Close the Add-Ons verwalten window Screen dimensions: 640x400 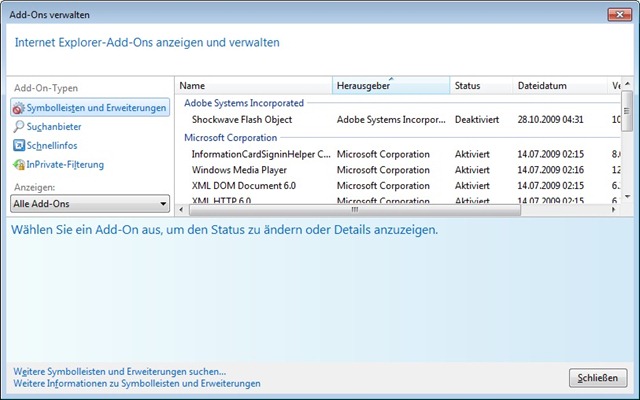tap(620, 15)
